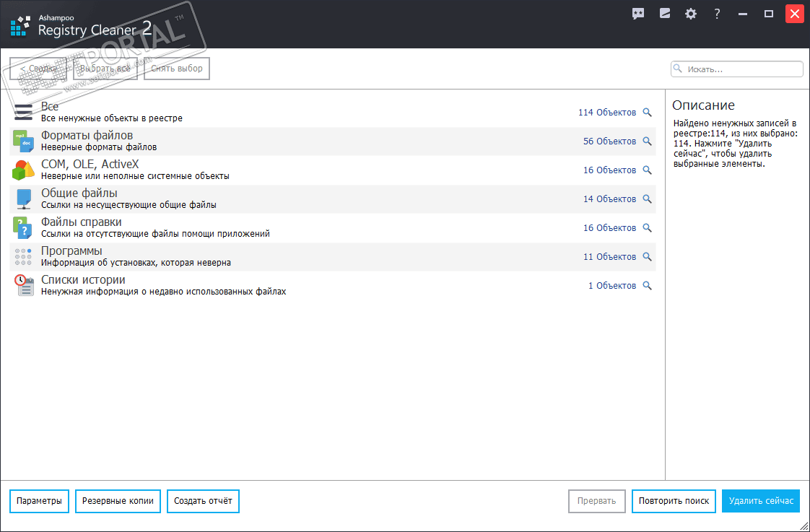Click the Все category list icon
This screenshot has width=810, height=532.
(23, 112)
